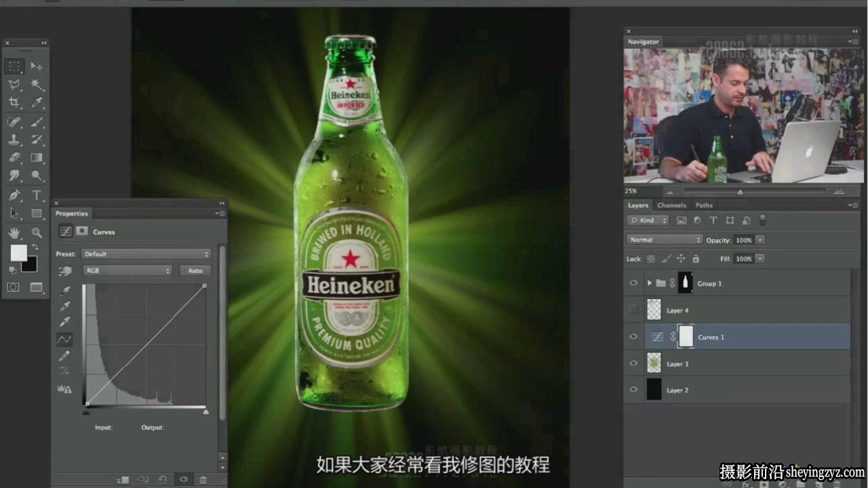Filter layers by type layers
Image resolution: width=868 pixels, height=488 pixels.
pyautogui.click(x=713, y=220)
